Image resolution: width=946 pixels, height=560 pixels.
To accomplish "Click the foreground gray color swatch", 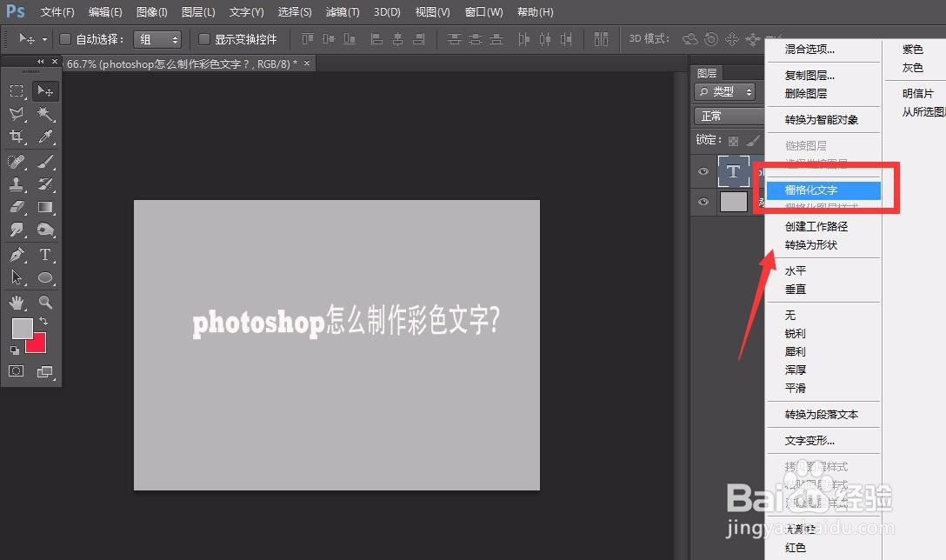I will 23,329.
